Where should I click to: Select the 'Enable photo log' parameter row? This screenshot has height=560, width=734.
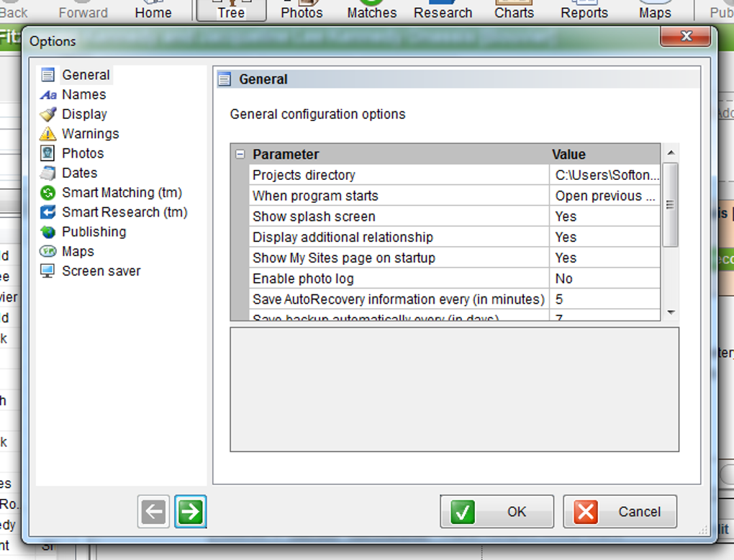399,279
